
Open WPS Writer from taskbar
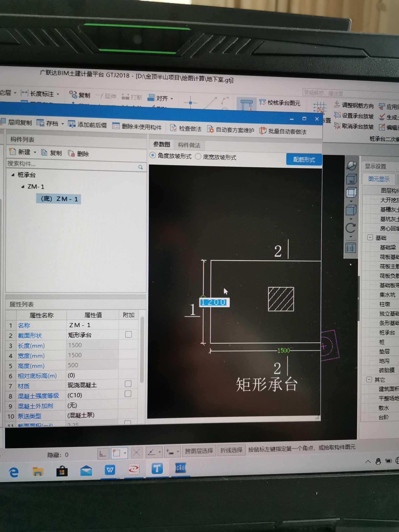click(110, 470)
